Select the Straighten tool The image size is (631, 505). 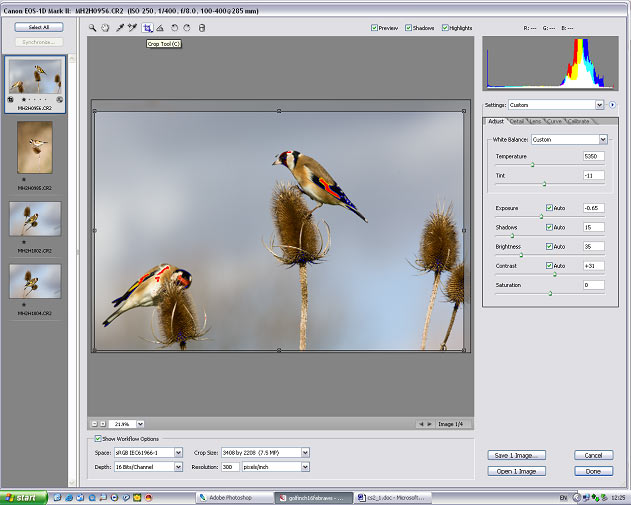point(160,28)
